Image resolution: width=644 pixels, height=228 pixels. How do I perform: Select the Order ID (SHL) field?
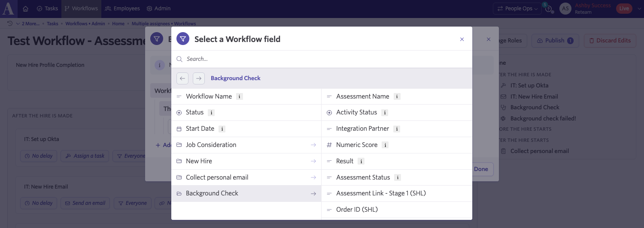point(397,210)
